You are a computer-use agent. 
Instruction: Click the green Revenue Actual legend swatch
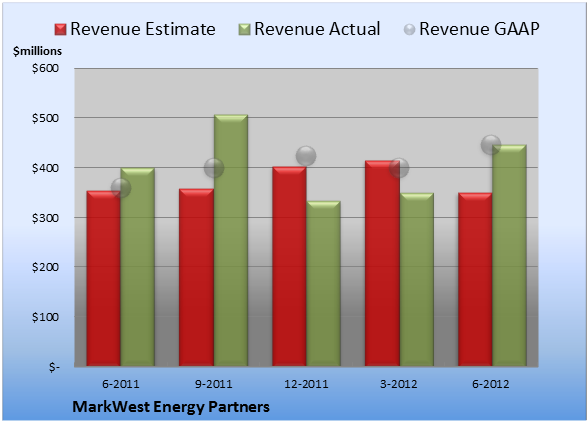pyautogui.click(x=244, y=29)
